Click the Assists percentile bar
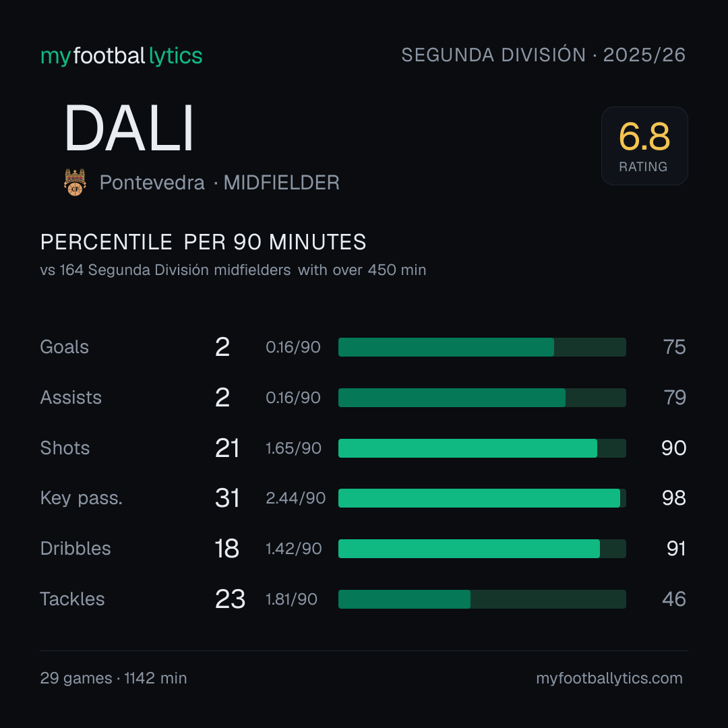This screenshot has width=728, height=728. (x=482, y=398)
